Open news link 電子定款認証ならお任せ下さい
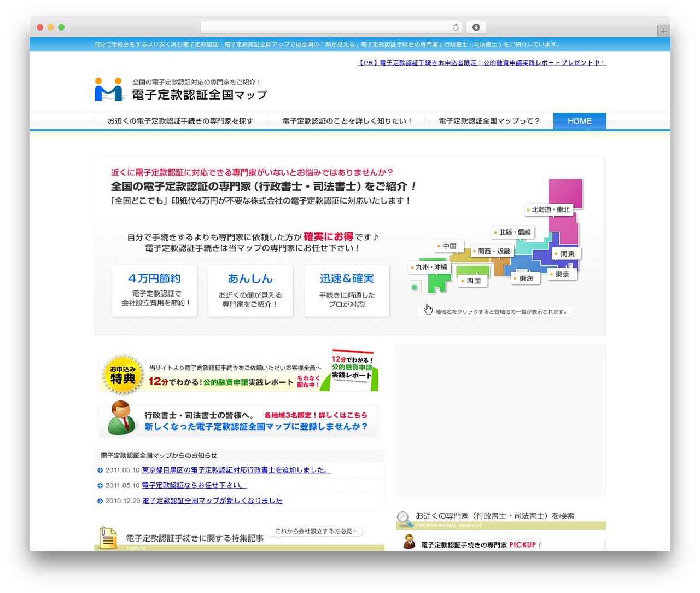The image size is (700, 593). (x=194, y=485)
